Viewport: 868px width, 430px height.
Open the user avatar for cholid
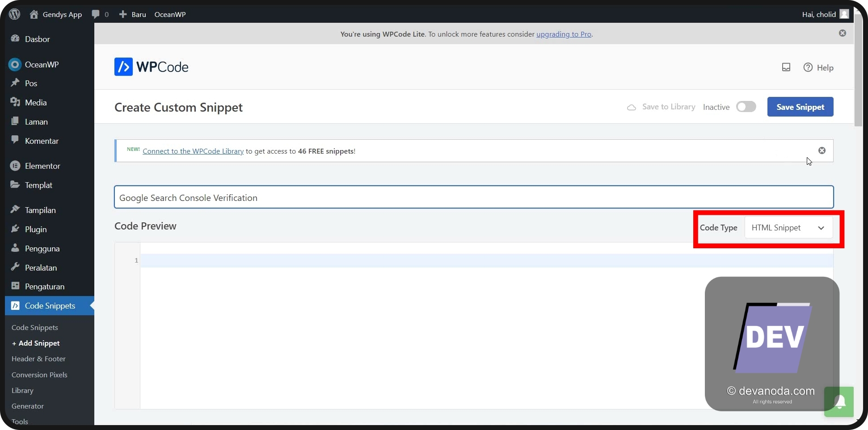844,14
